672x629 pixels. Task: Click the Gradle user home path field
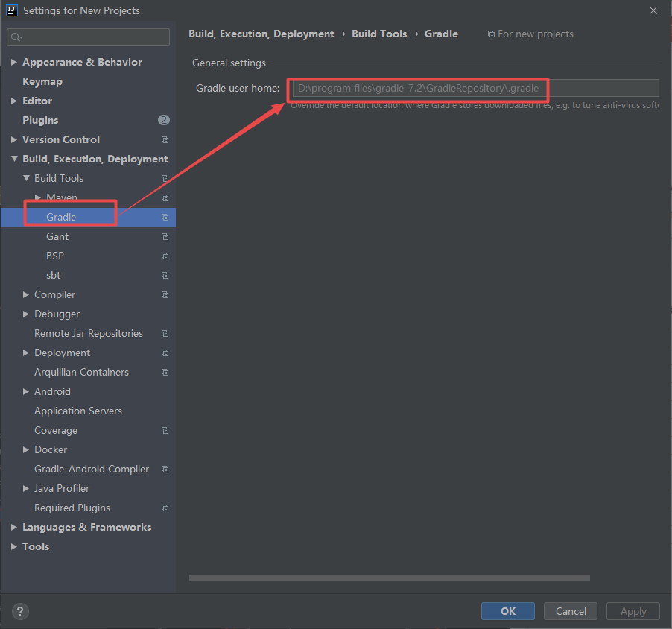click(x=475, y=89)
